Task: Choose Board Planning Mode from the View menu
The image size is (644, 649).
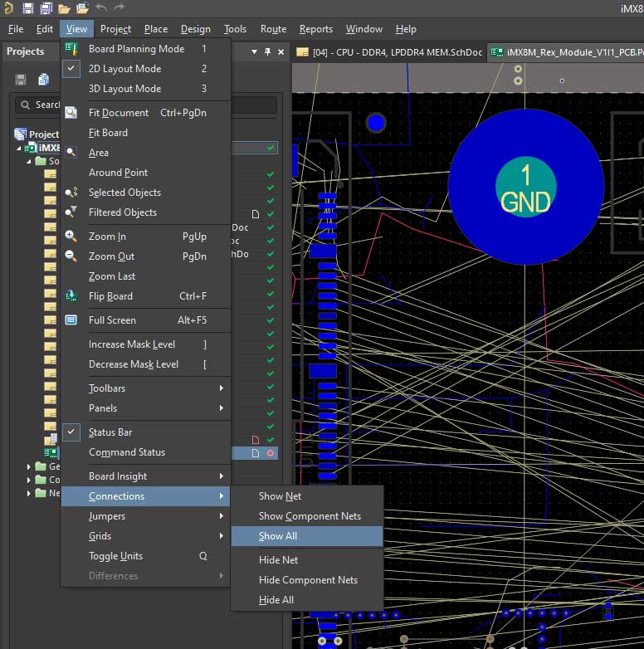Action: coord(136,49)
